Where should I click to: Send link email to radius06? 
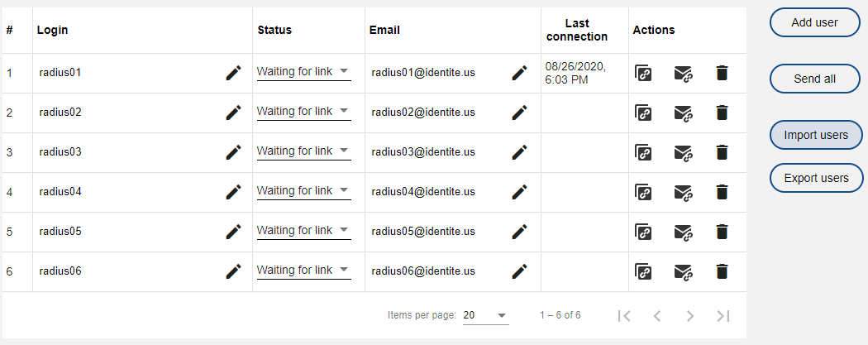click(x=683, y=271)
